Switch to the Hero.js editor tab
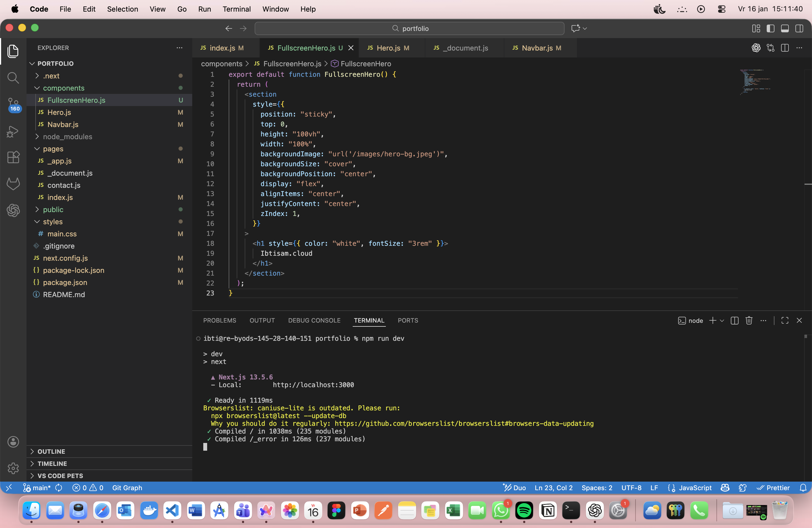Image resolution: width=812 pixels, height=528 pixels. coord(392,48)
